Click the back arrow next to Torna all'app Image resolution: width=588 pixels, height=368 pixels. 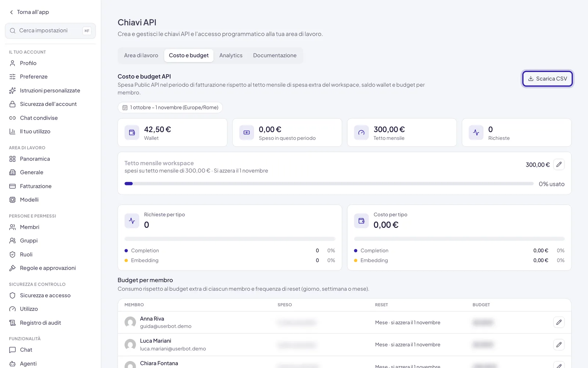pos(12,12)
